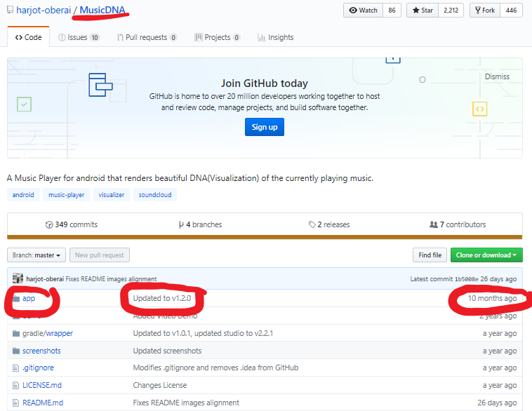The image size is (532, 411).
Task: Click the Watch button
Action: [363, 11]
